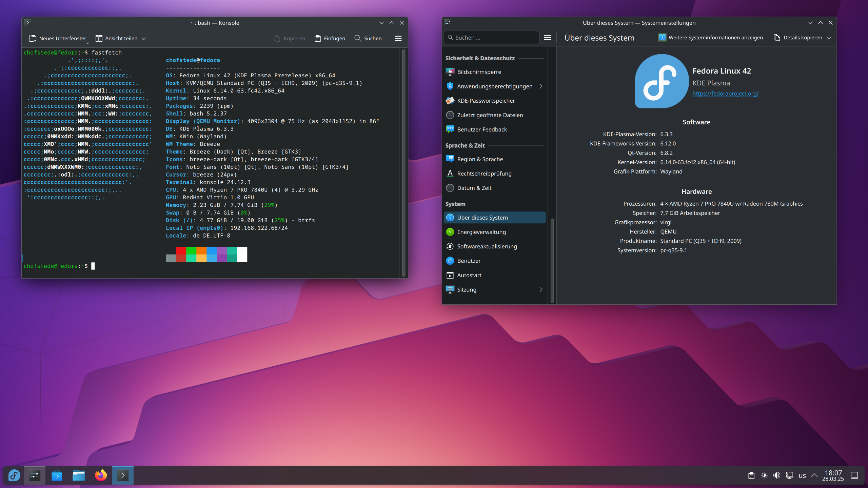Open Bildschirmsperre settings
868x488 pixels.
(x=479, y=72)
